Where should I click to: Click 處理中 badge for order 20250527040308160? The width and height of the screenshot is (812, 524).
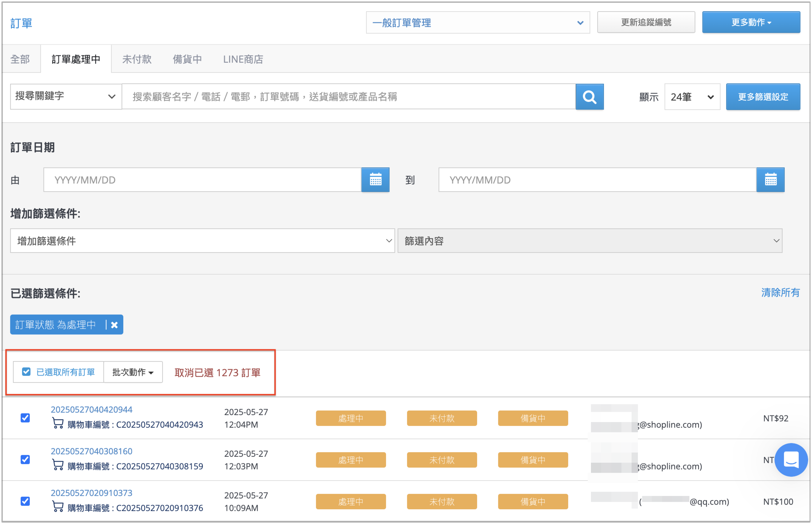[x=351, y=460]
